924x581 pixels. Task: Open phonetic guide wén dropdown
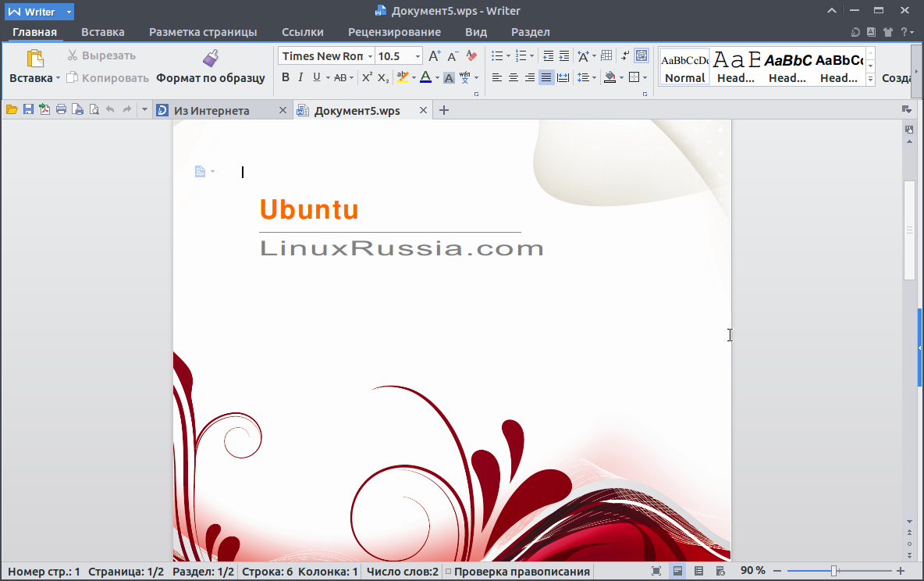476,77
